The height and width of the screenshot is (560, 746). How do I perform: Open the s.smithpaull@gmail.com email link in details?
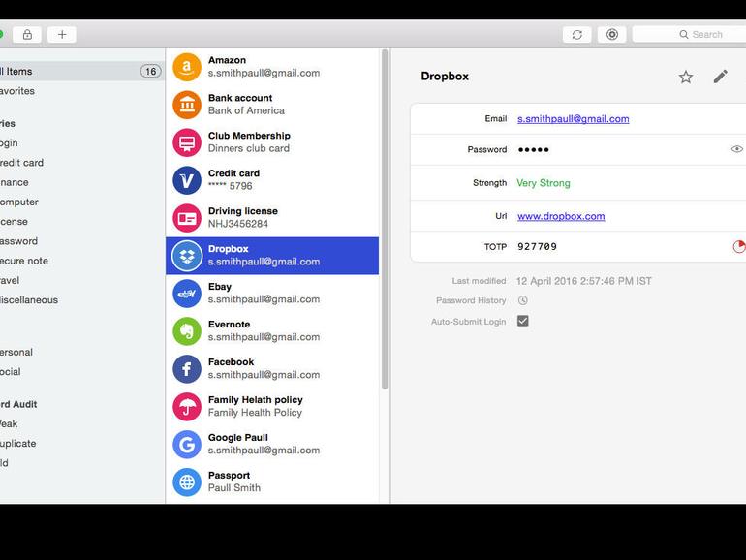pos(574,119)
